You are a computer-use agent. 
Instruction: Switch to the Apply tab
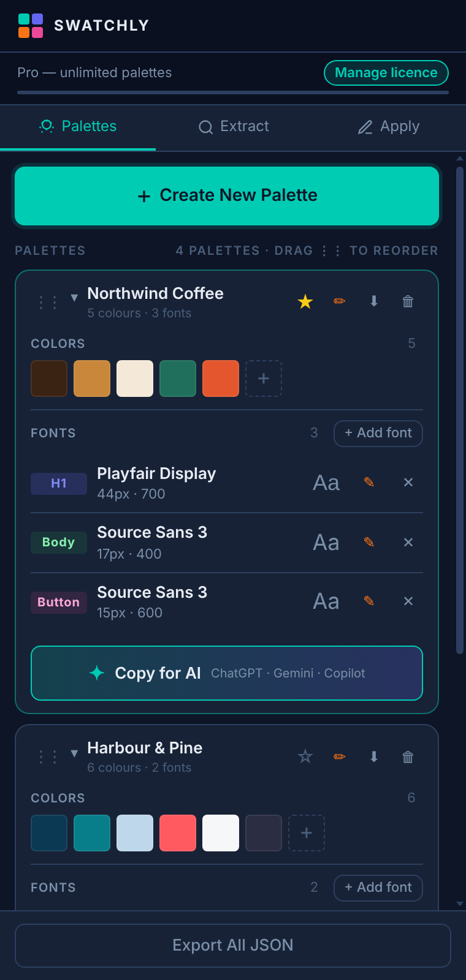(x=389, y=127)
